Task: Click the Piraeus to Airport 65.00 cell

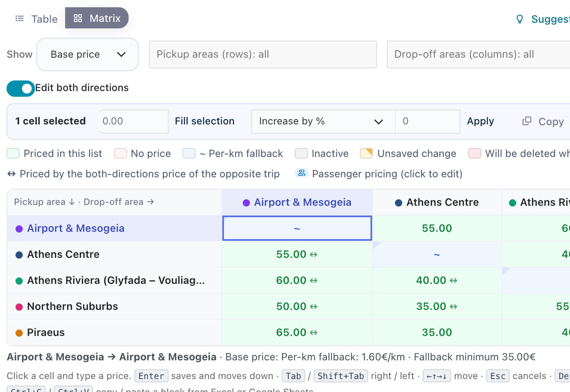Action: 297,333
